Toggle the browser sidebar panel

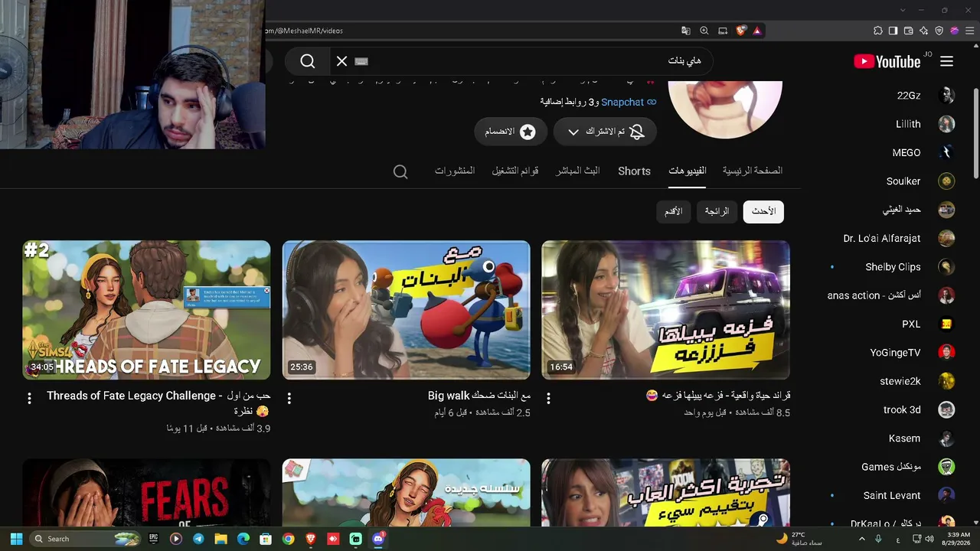point(893,31)
